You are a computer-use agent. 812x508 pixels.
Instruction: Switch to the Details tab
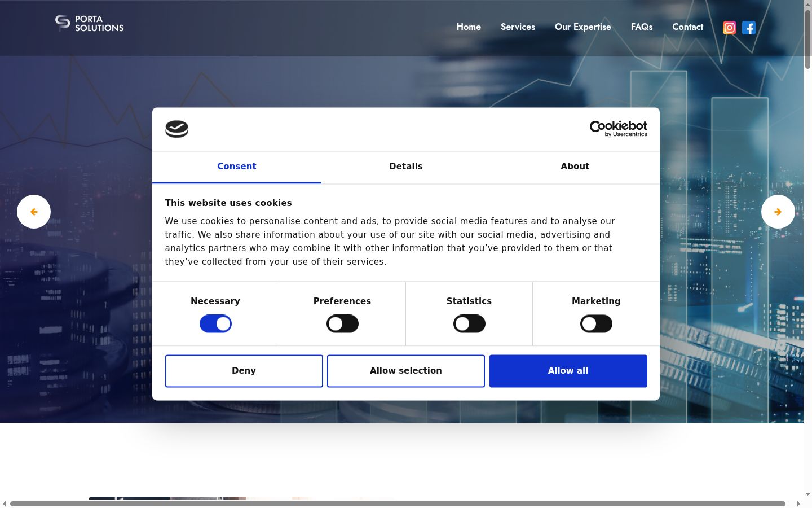[x=406, y=167]
